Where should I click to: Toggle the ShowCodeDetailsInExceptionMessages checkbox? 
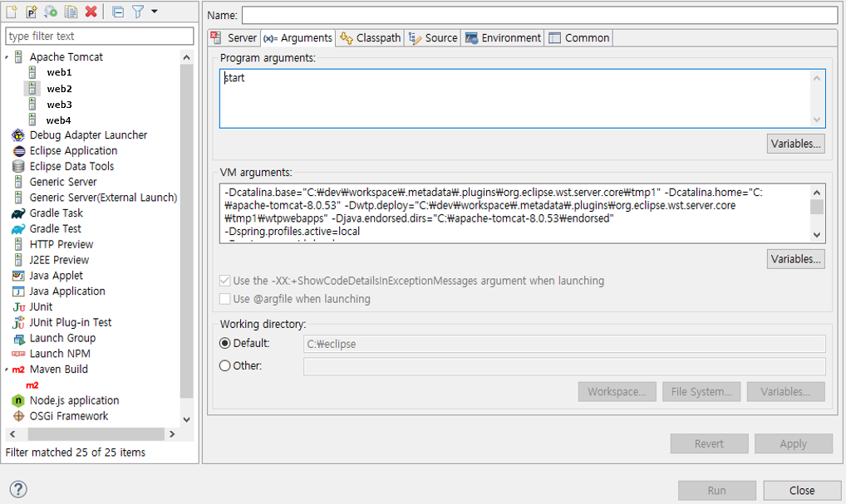[225, 281]
